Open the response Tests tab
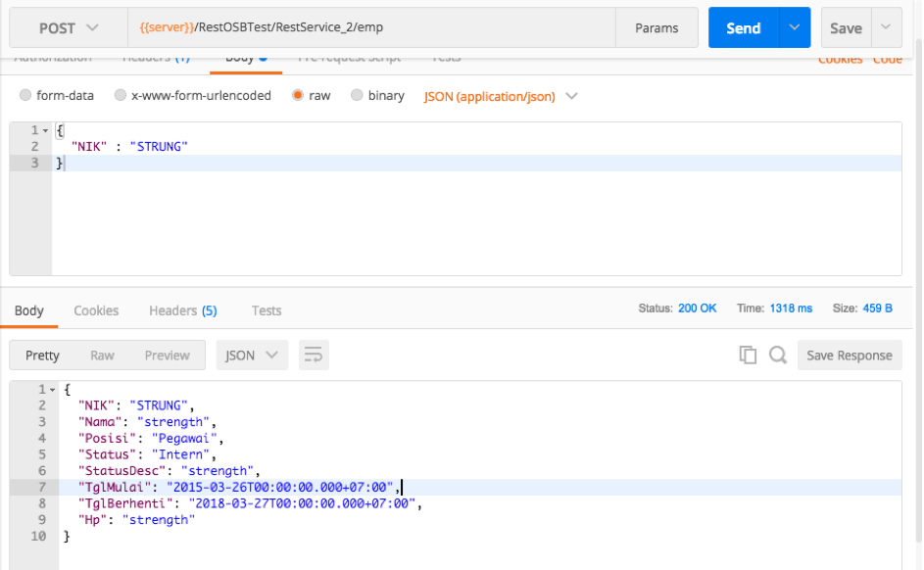Image resolution: width=924 pixels, height=570 pixels. click(x=267, y=310)
